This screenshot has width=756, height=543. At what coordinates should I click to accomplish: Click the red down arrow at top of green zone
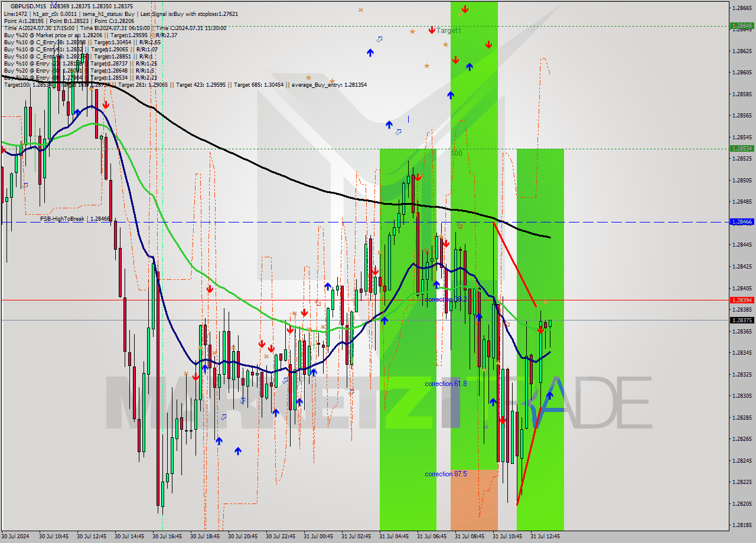pos(465,9)
